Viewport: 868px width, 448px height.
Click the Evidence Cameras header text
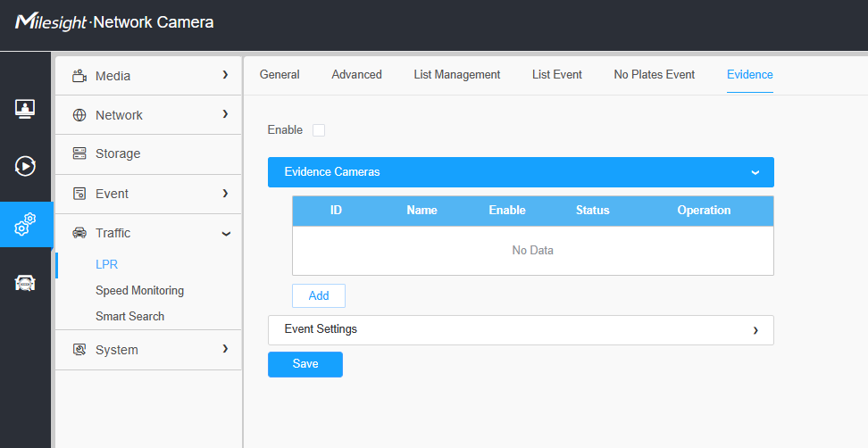click(x=332, y=172)
